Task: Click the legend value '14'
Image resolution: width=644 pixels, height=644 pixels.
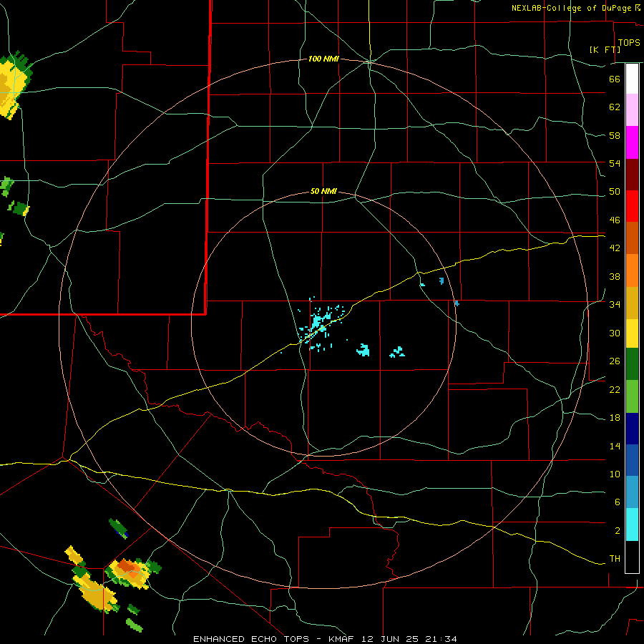Action: (x=615, y=446)
